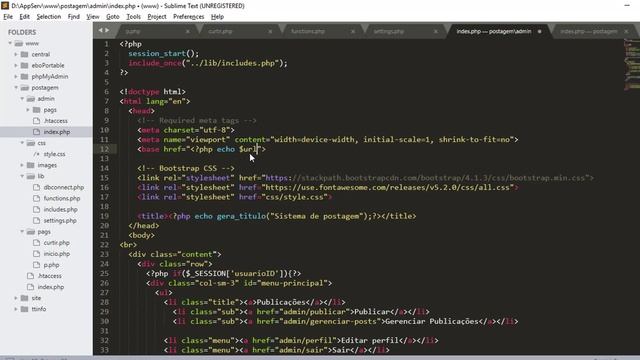640x360 pixels.
Task: Click the include_once line of code
Action: (208, 63)
